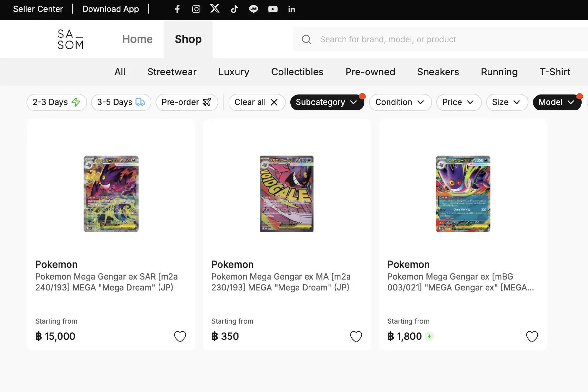Click the SASOM logo
The image size is (588, 392).
tap(71, 39)
